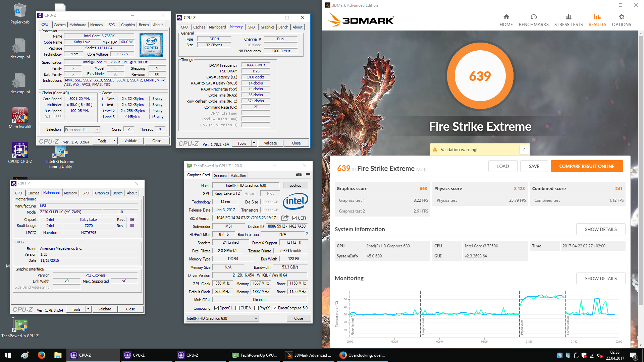Click Validate in Memory CPU-Z window
Image resolution: width=644 pixels, height=362 pixels.
coord(270,143)
